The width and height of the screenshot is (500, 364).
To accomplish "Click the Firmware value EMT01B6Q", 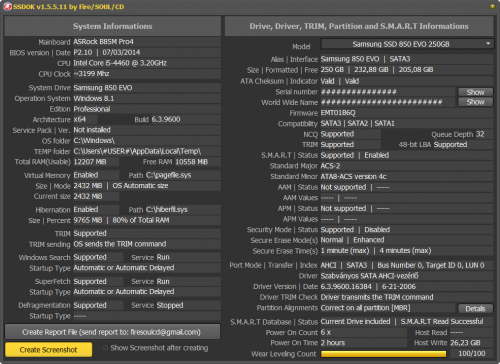I will point(338,113).
